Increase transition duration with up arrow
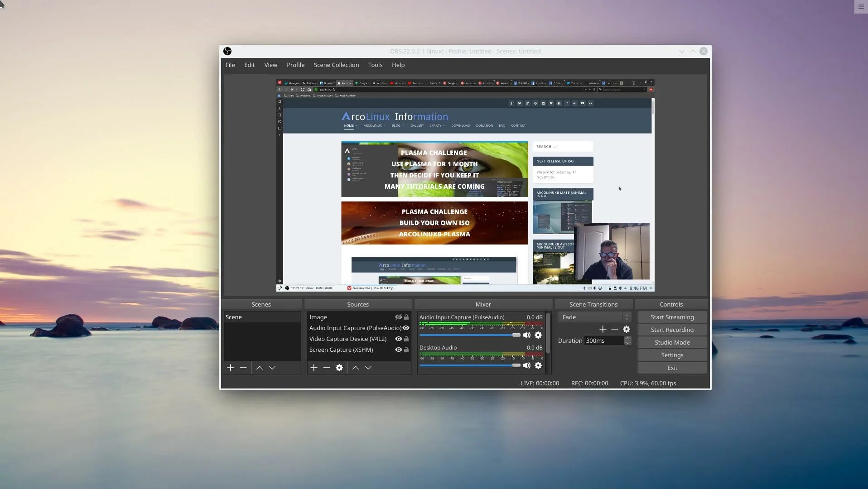The image size is (868, 489). pos(627,338)
